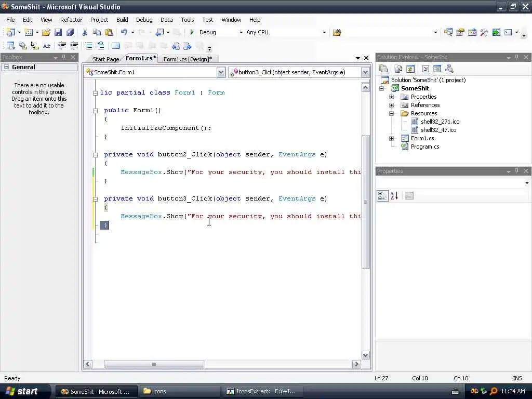Collapse the Form1 class code region
This screenshot has height=399, width=532.
(96, 93)
